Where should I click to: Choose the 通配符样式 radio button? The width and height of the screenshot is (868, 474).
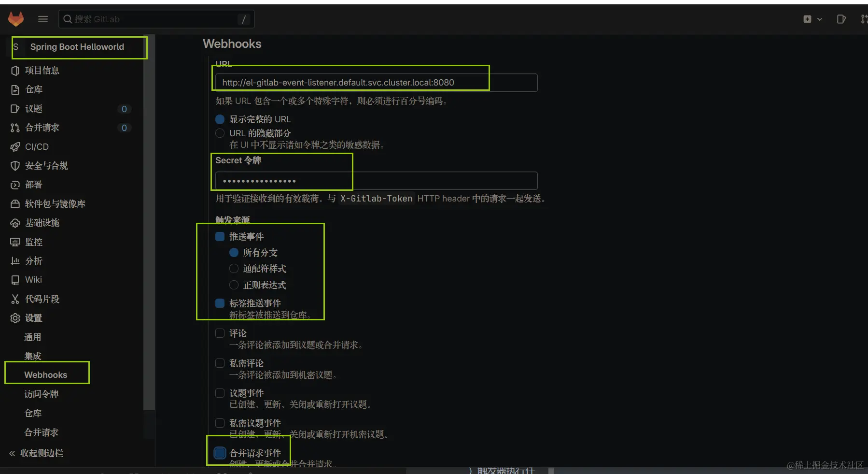(234, 269)
